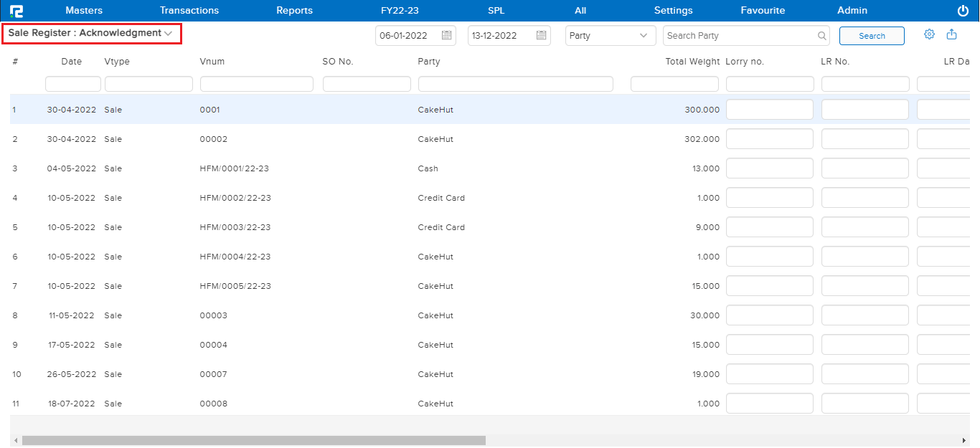This screenshot has width=980, height=448.
Task: Click the scroll right arrow
Action: click(963, 440)
